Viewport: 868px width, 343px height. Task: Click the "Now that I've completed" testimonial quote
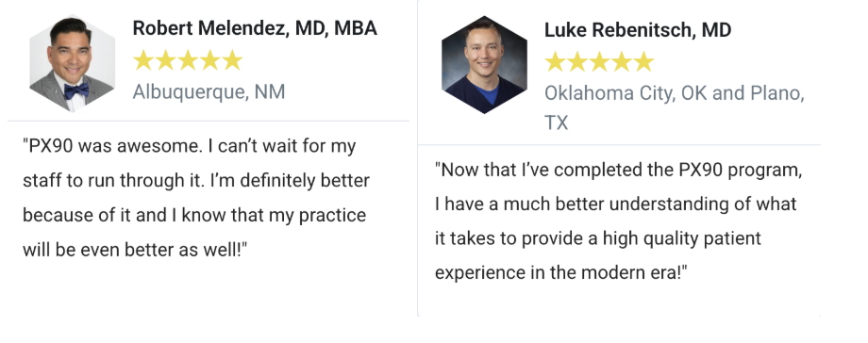coord(618,221)
